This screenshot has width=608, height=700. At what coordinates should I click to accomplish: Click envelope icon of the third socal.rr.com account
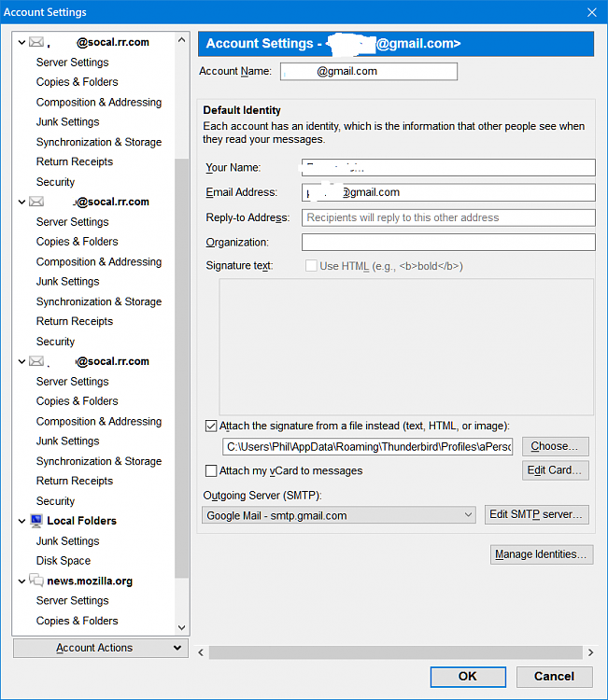point(36,361)
